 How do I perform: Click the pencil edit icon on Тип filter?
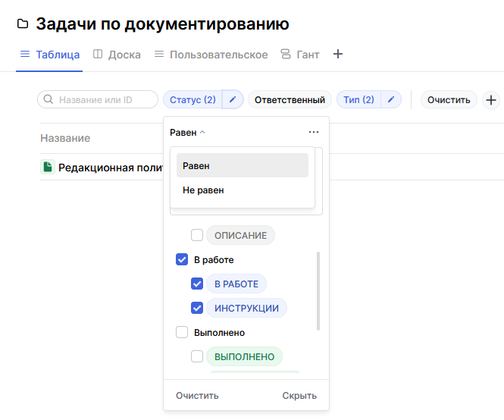pos(390,100)
